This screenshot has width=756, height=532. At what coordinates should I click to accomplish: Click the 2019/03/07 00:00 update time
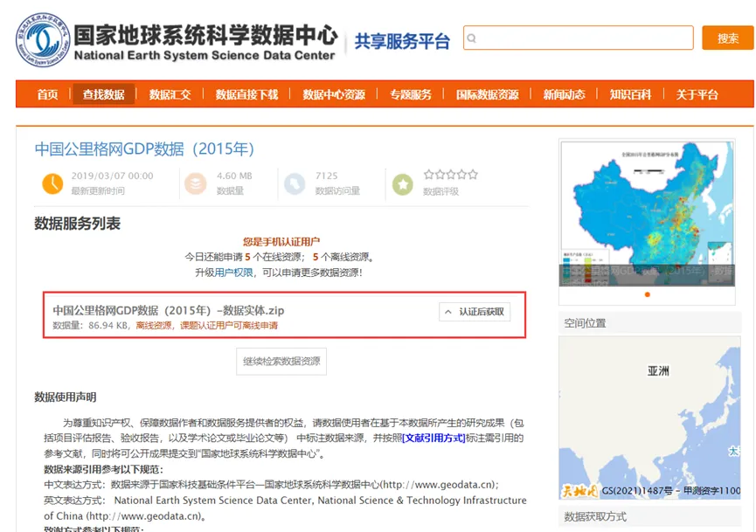113,176
